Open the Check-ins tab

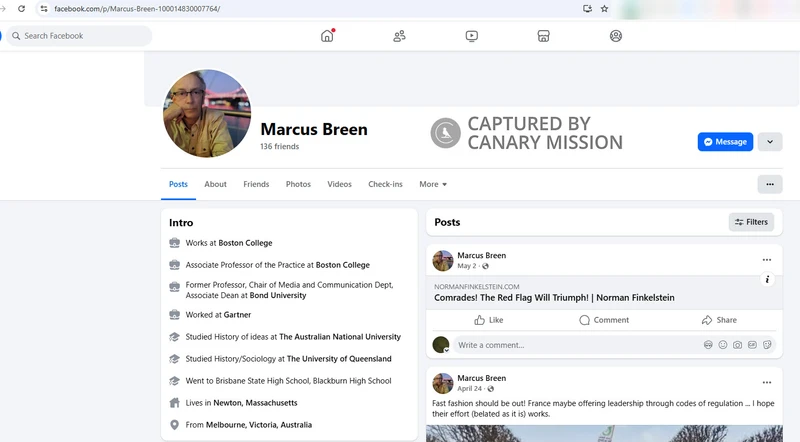[x=385, y=184]
